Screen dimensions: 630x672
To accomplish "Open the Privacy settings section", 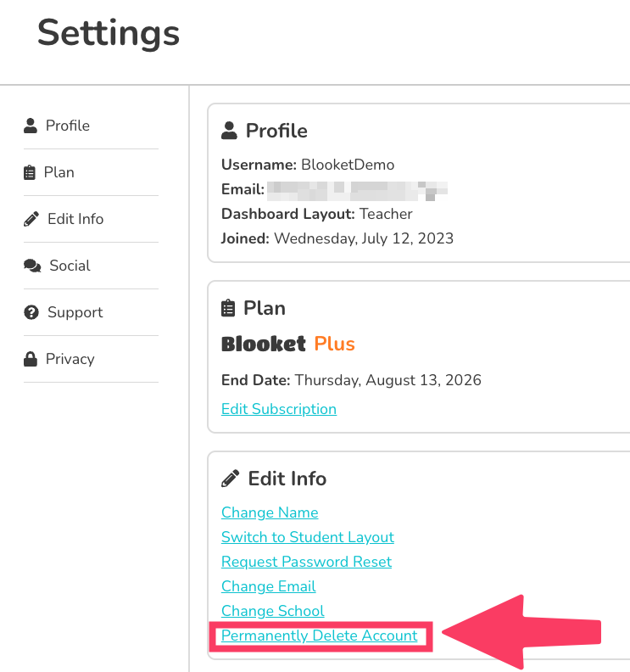I will [70, 359].
